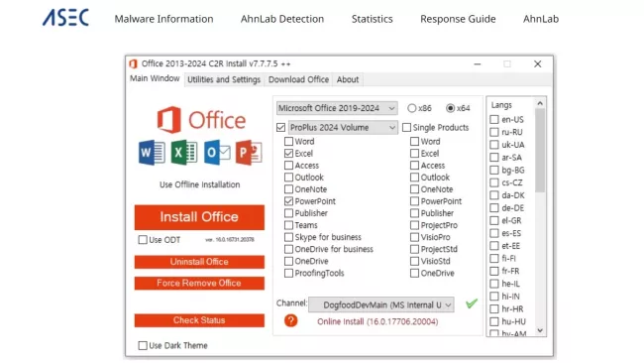Check VisioPro single product
The image size is (644, 363).
(414, 237)
